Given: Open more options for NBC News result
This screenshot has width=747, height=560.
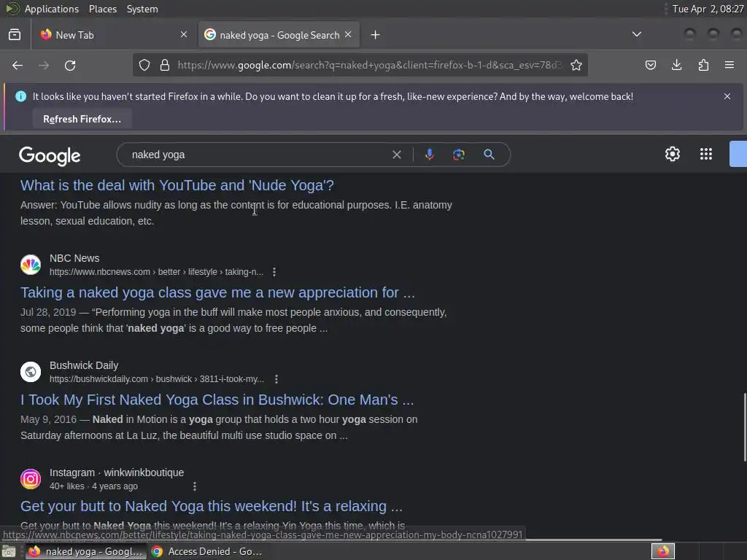Looking at the screenshot, I should click(274, 272).
